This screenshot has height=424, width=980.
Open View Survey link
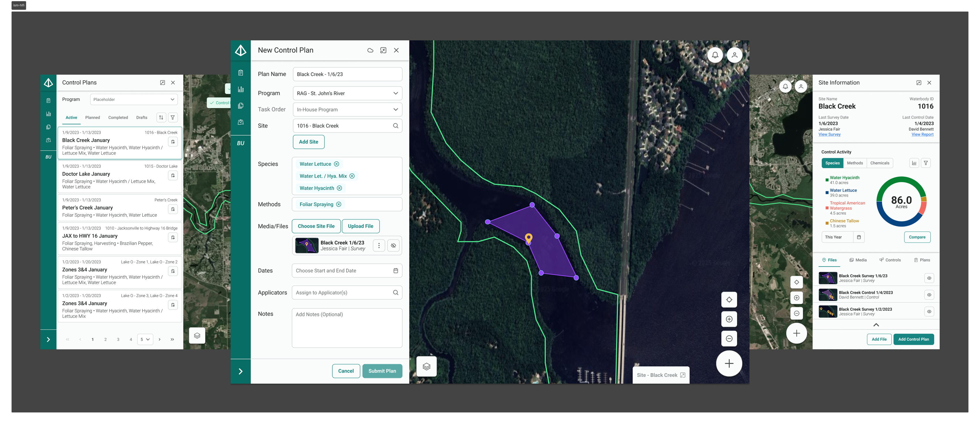(829, 135)
